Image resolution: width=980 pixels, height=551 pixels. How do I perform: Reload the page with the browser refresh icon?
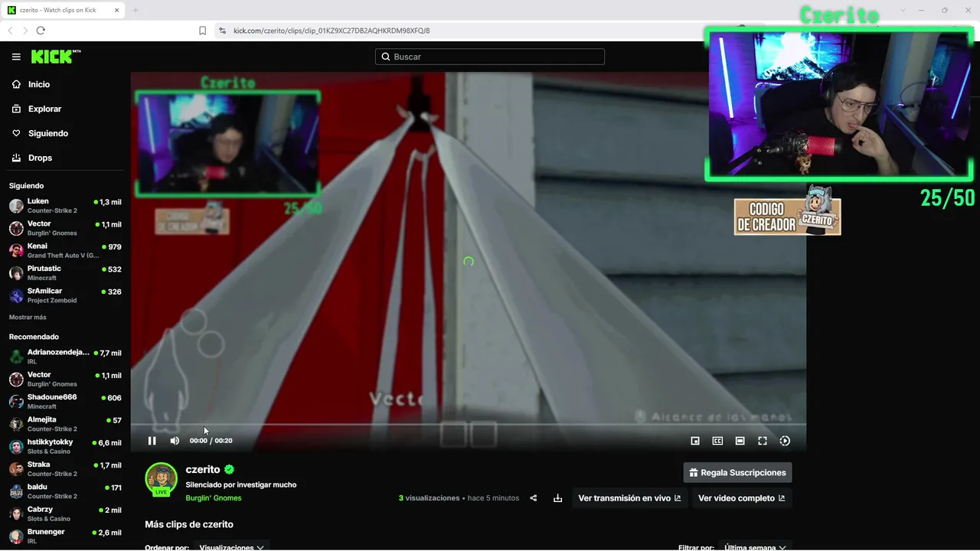click(x=41, y=31)
